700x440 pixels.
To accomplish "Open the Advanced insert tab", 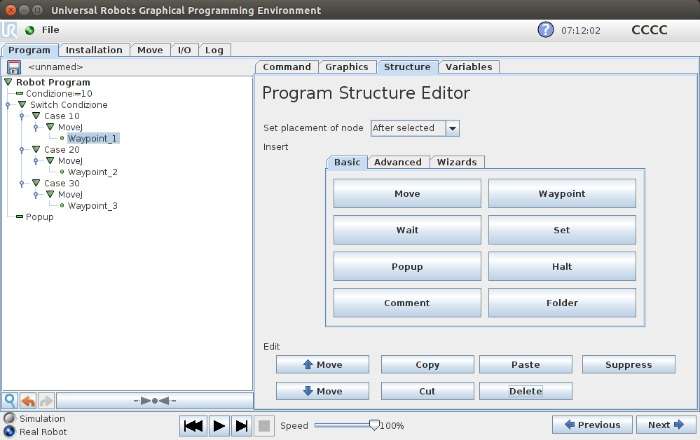I will [398, 162].
